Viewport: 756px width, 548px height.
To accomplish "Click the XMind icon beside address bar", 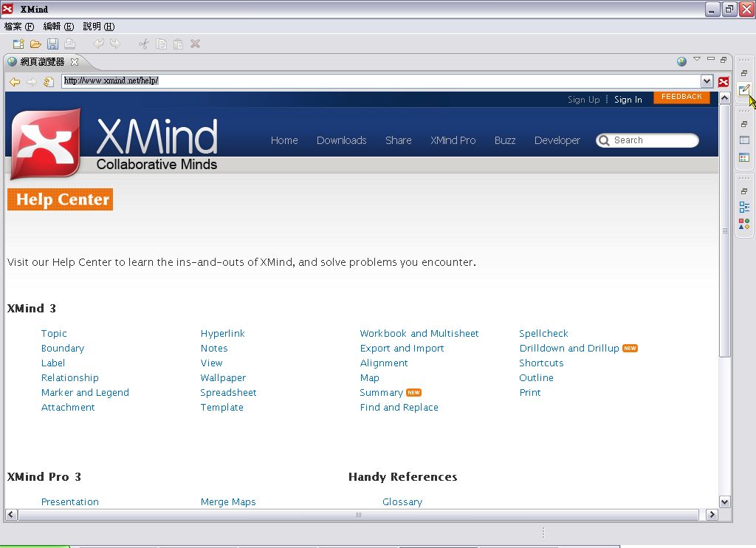I will (x=724, y=81).
